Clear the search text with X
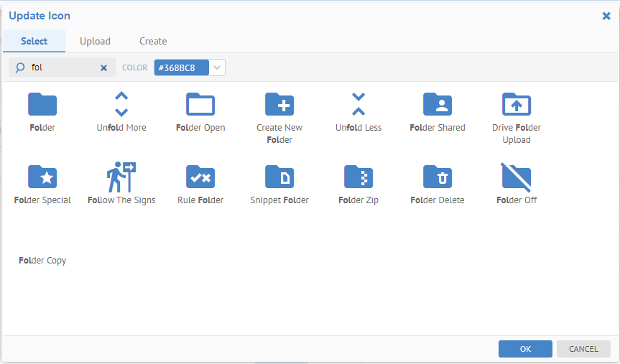The width and height of the screenshot is (620, 364). (103, 67)
